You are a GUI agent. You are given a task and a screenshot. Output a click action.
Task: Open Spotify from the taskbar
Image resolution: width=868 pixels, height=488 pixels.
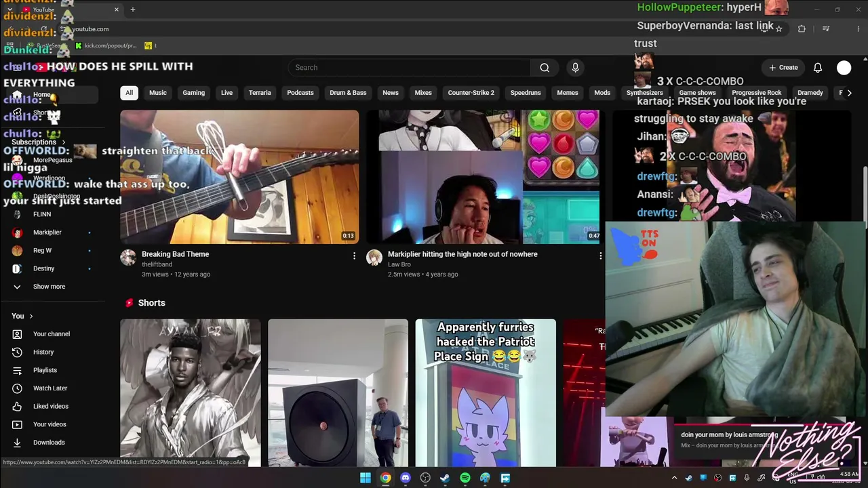pos(465,478)
